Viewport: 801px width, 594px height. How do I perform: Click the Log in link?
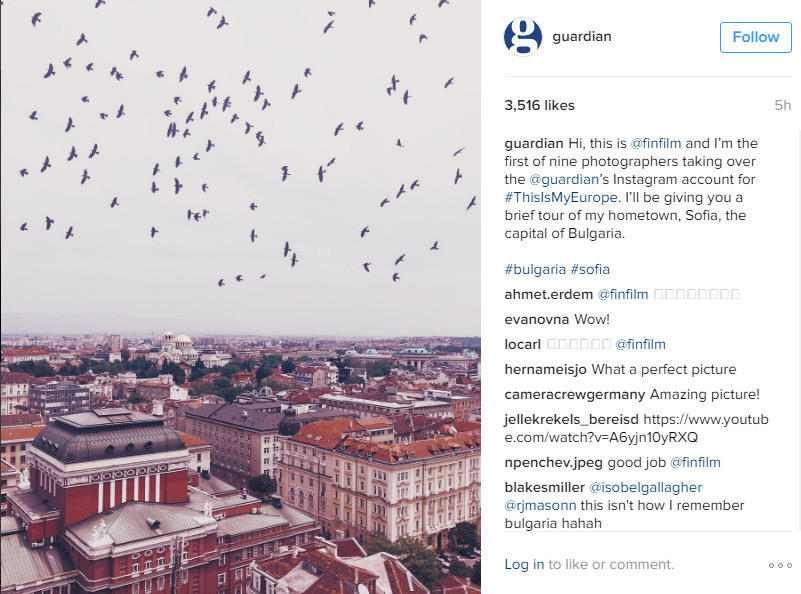[524, 564]
